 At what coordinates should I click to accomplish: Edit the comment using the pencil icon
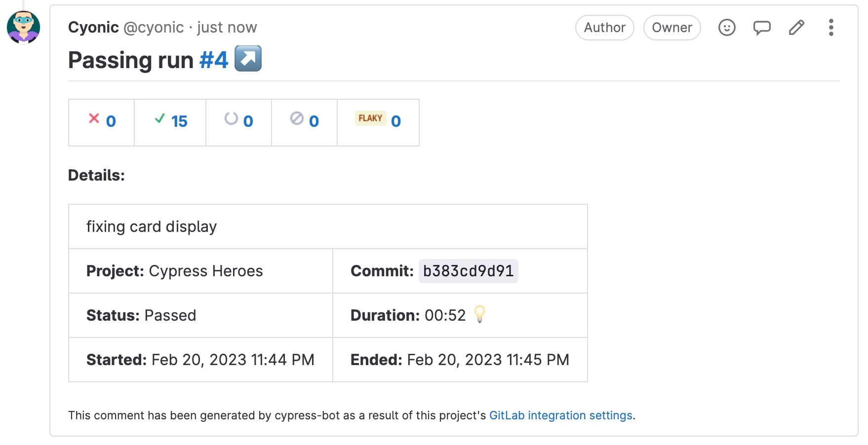pyautogui.click(x=796, y=28)
